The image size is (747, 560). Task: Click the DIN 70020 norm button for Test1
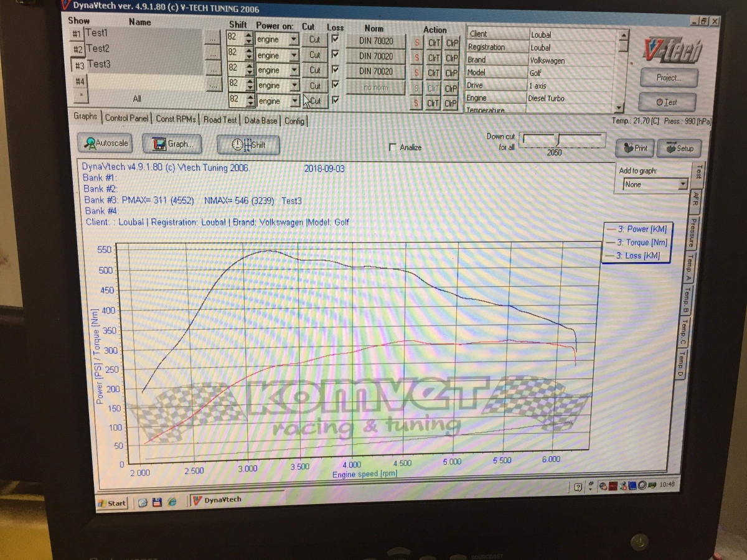(x=376, y=41)
